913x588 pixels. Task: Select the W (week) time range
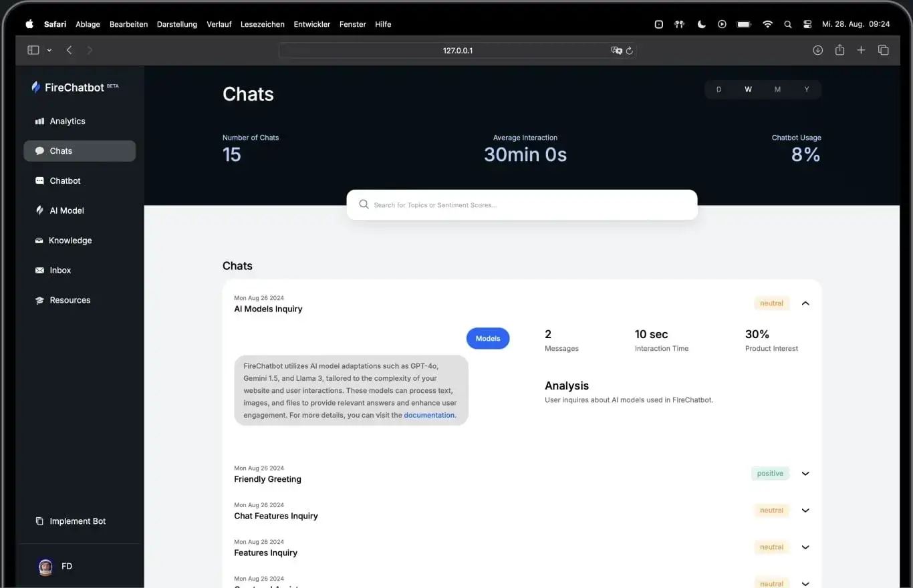pos(748,90)
